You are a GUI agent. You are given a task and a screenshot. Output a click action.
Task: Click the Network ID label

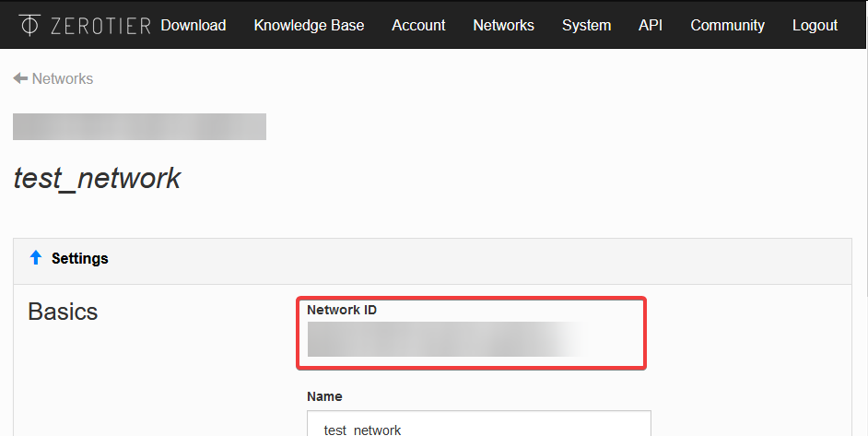(342, 310)
